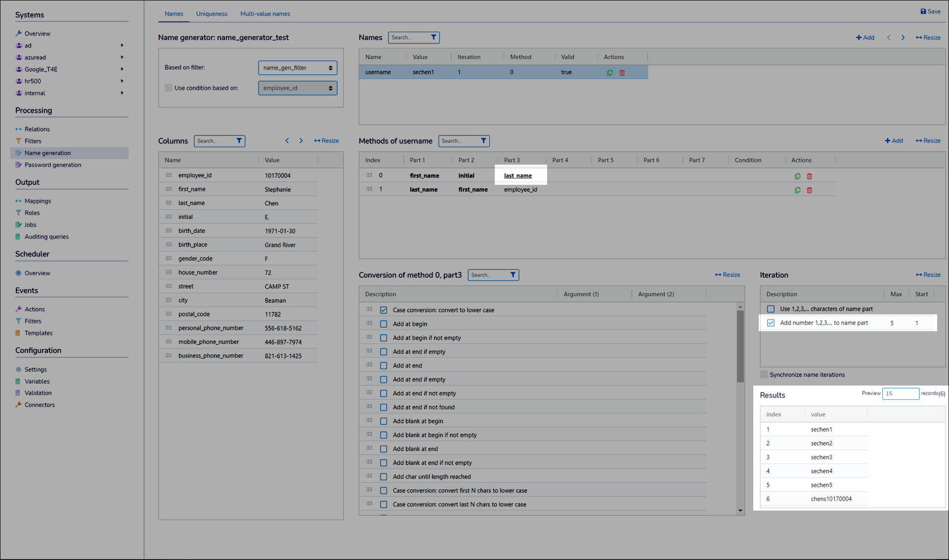This screenshot has height=560, width=949.
Task: Open Connectors under Configuration
Action: pyautogui.click(x=40, y=405)
